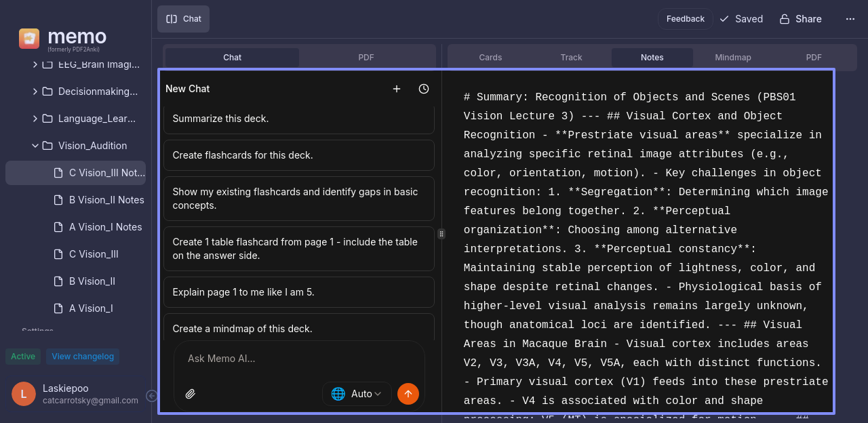Click View changelog link

(83, 357)
